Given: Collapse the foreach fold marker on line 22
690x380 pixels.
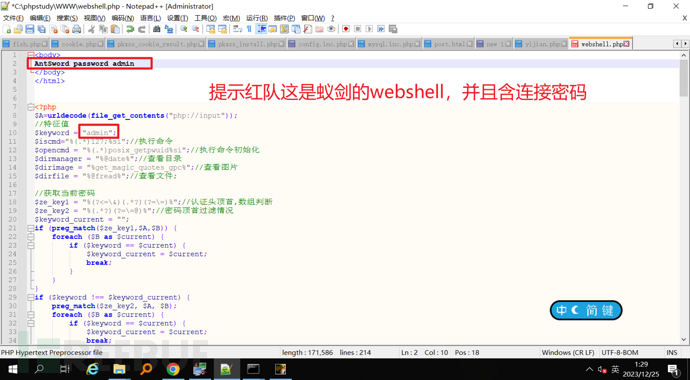Looking at the screenshot, I should [30, 237].
